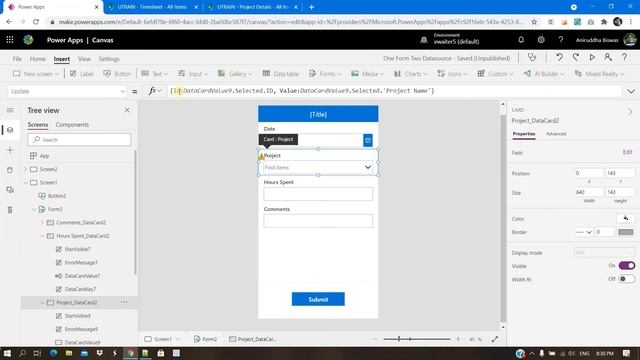
Task: Open the Home tab
Action: (x=38, y=59)
